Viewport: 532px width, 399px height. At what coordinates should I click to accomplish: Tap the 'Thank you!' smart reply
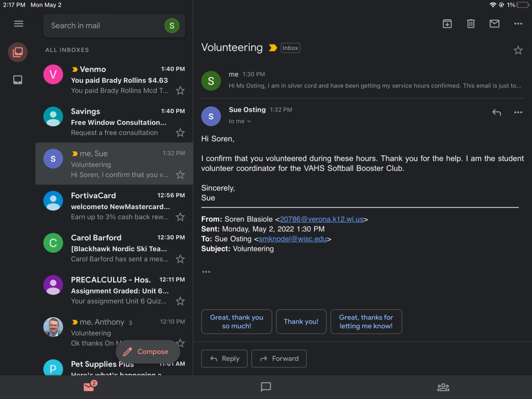pyautogui.click(x=301, y=322)
